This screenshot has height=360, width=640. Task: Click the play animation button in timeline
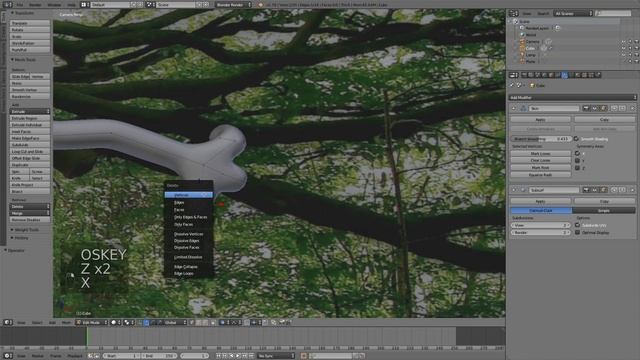tap(238, 356)
